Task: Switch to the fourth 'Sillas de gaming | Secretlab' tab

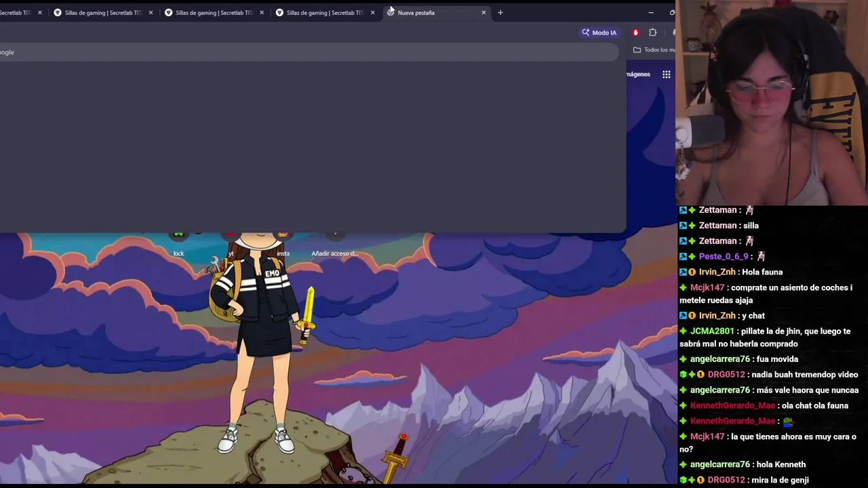Action: click(x=325, y=12)
